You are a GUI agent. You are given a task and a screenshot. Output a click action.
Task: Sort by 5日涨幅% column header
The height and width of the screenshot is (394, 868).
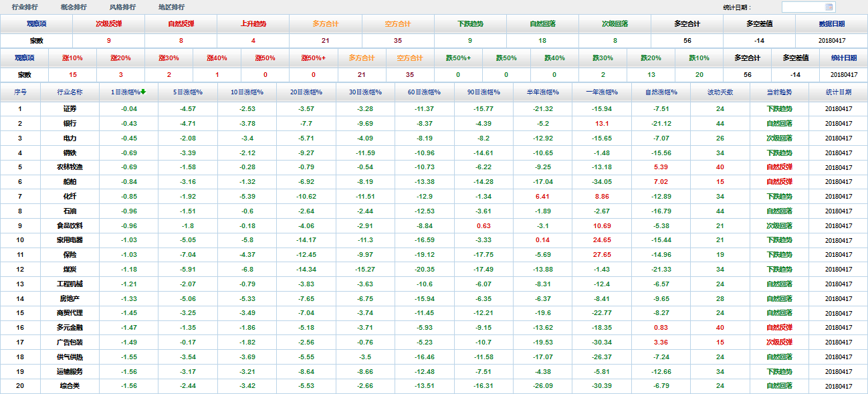(x=188, y=92)
